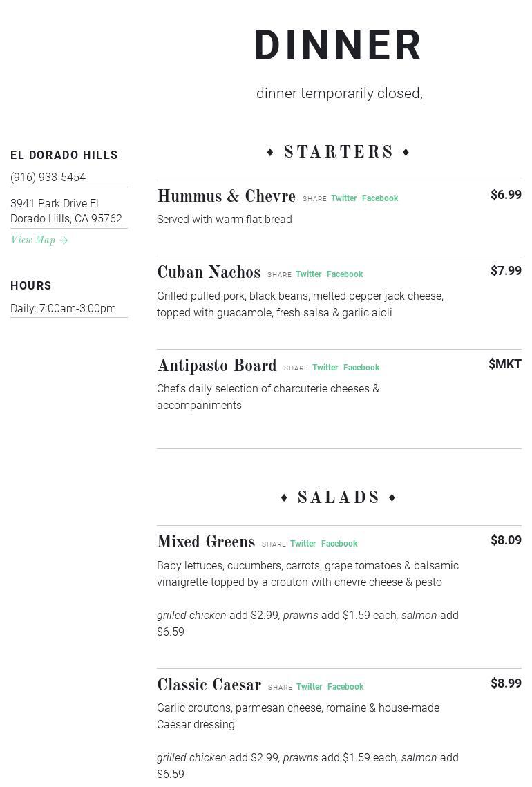Click the DINNER page heading

pyautogui.click(x=339, y=46)
